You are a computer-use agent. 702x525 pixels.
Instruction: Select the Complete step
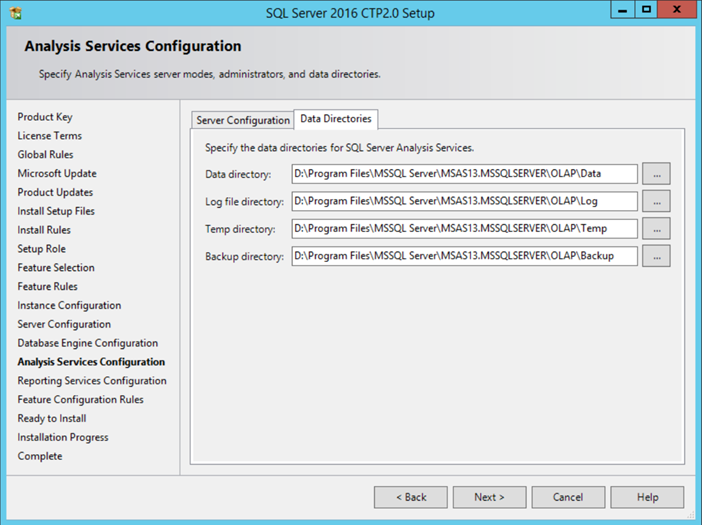[40, 456]
